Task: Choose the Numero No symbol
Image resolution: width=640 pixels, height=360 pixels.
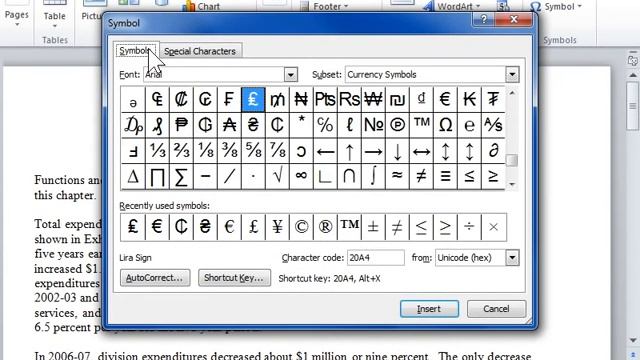Action: coord(373,125)
